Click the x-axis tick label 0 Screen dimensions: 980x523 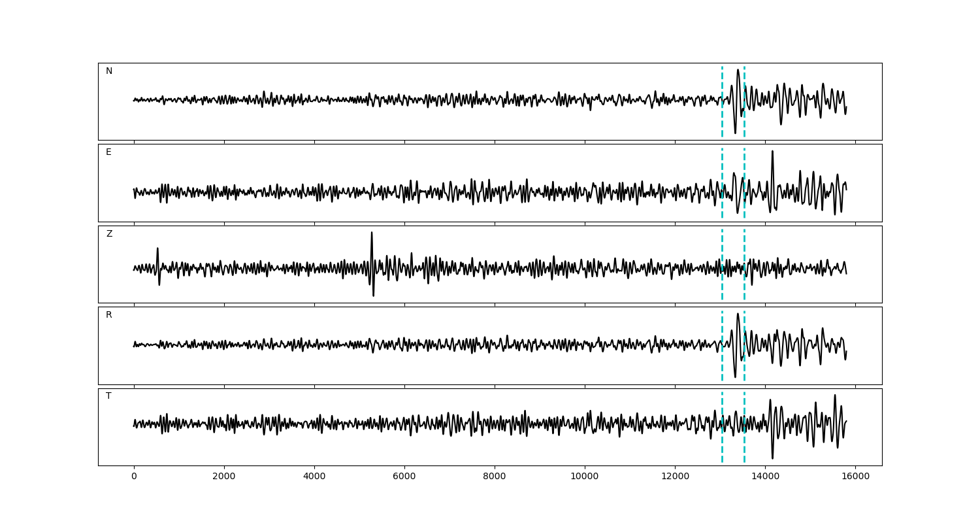click(x=134, y=477)
